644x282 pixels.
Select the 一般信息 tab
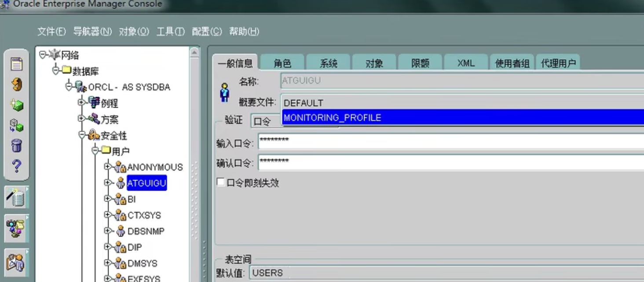tap(235, 62)
